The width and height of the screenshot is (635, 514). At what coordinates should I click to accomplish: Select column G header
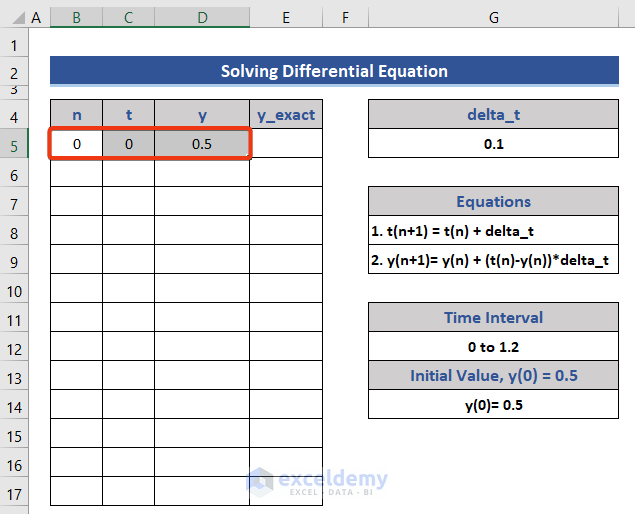(494, 17)
